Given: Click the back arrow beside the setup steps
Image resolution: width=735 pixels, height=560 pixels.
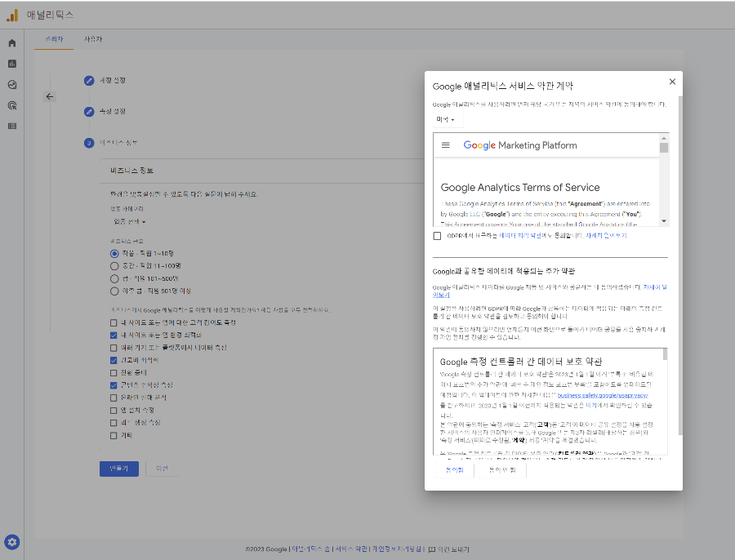Looking at the screenshot, I should 50,96.
